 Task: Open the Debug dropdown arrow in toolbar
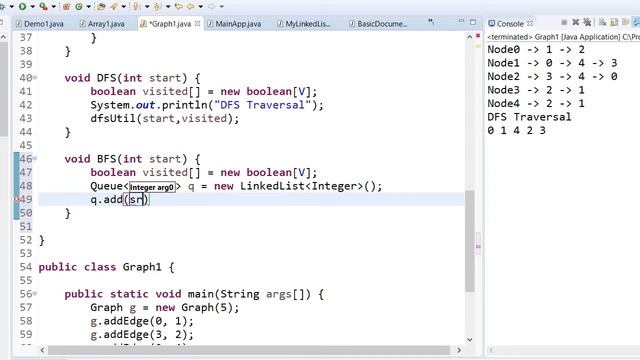[x=11, y=7]
